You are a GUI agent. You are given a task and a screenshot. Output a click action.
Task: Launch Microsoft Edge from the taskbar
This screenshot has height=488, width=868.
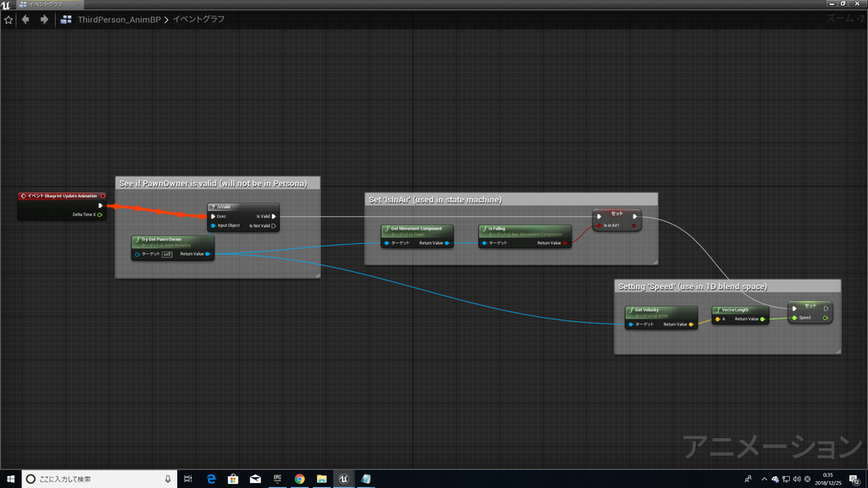(x=211, y=480)
